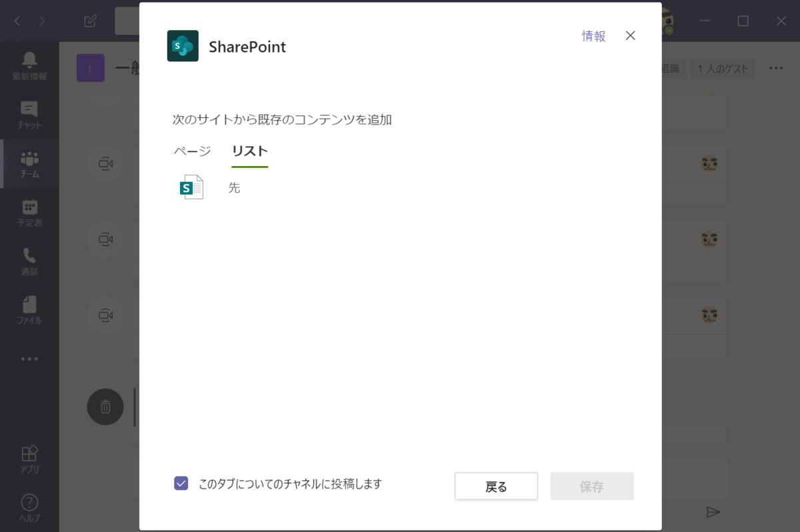Open the 情報 link
This screenshot has width=800, height=532.
(593, 36)
